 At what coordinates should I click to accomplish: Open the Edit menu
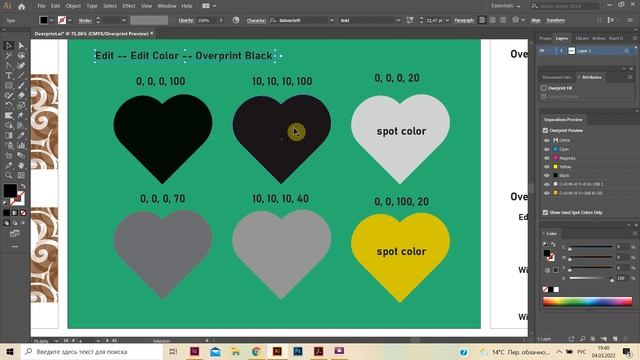point(56,6)
